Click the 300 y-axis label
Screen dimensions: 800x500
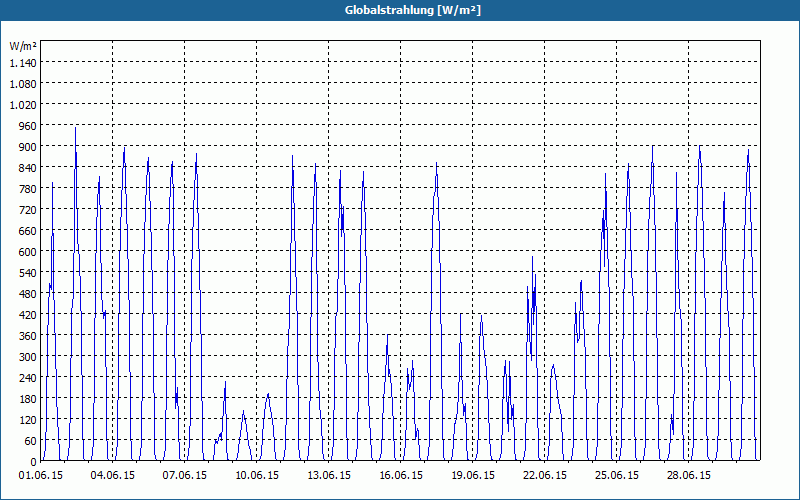[28, 357]
